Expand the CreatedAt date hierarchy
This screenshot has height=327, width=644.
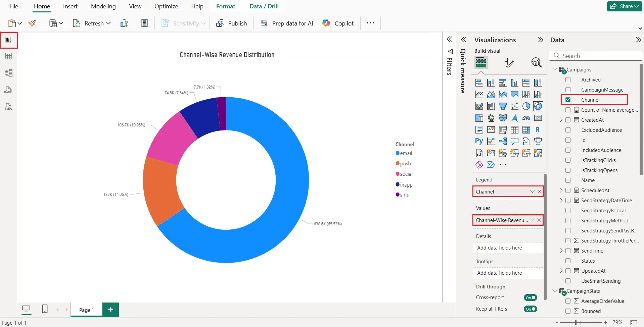561,120
